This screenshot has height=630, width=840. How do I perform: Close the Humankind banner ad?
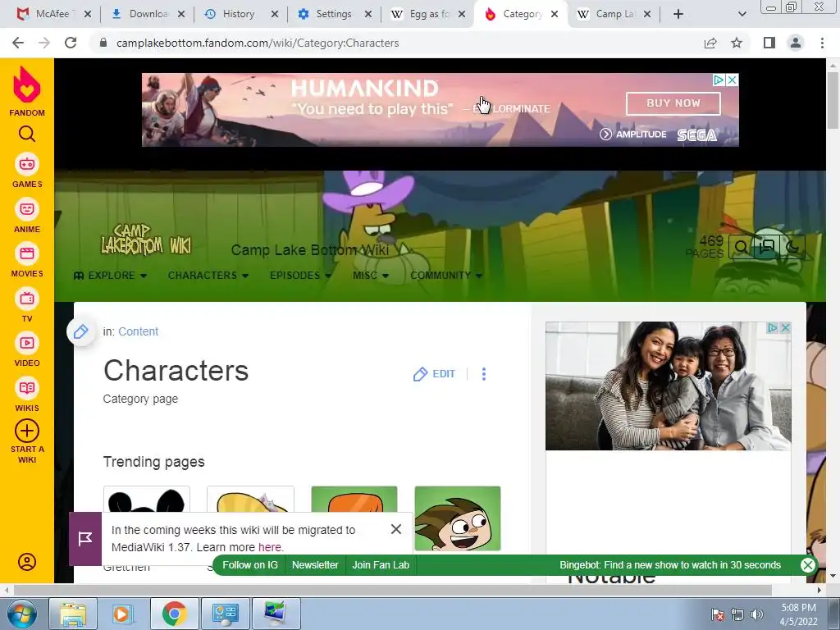tap(732, 80)
